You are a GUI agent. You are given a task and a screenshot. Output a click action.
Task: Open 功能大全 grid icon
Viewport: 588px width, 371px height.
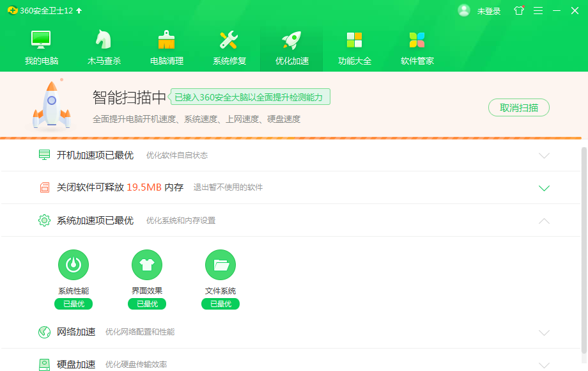pyautogui.click(x=354, y=40)
